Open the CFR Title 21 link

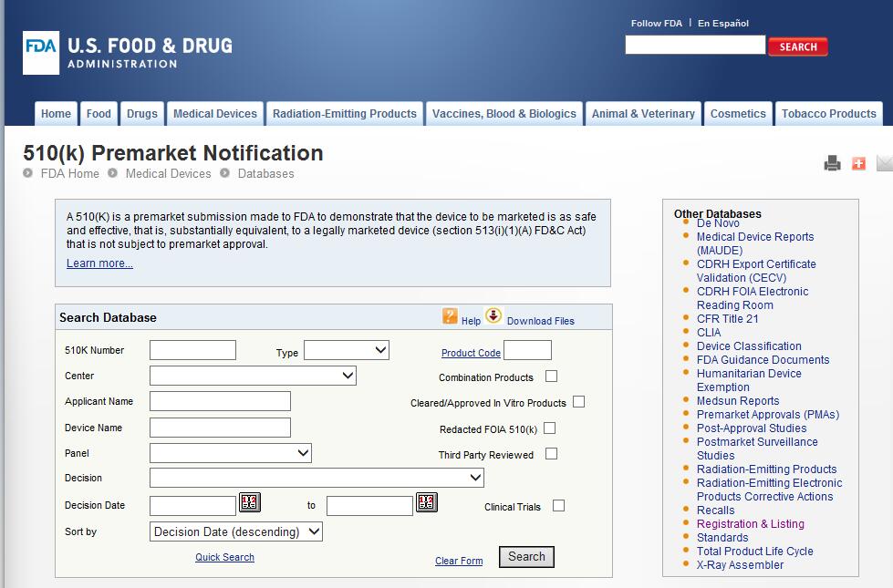[728, 319]
